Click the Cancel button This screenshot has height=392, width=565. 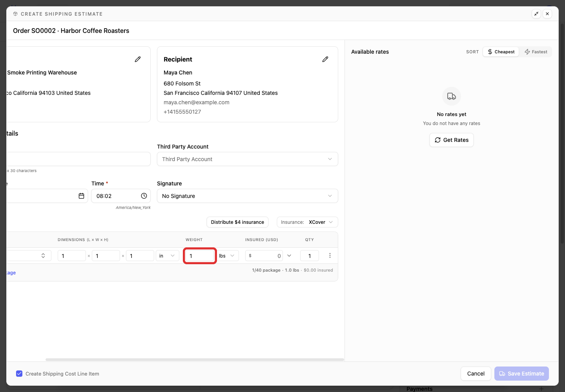click(476, 374)
